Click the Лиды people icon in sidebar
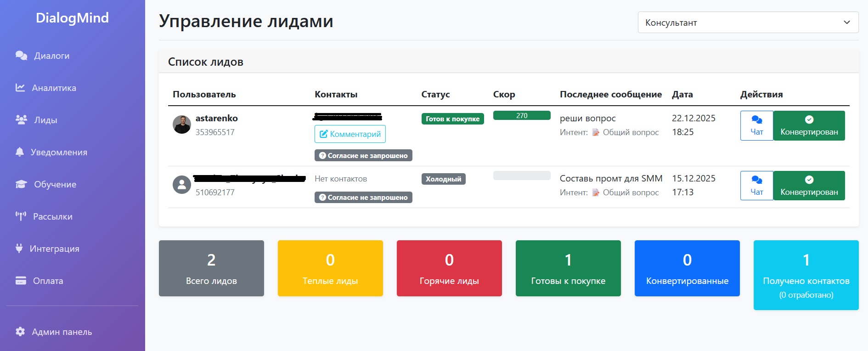The width and height of the screenshot is (868, 351). point(21,119)
